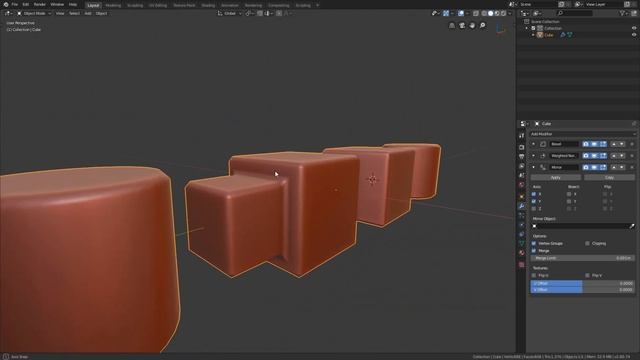Screen dimensions: 640x360
Task: Apply the Mirror modifier
Action: (x=556, y=178)
